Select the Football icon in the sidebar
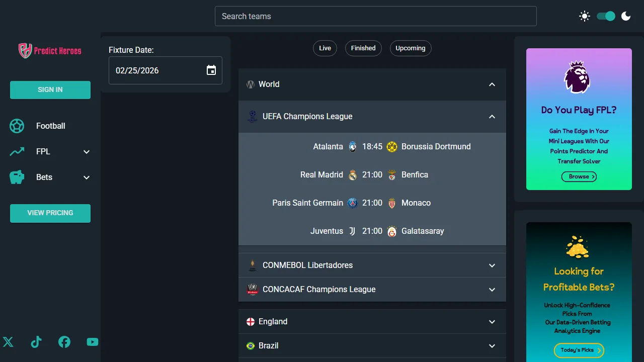This screenshot has width=644, height=362. [x=17, y=126]
